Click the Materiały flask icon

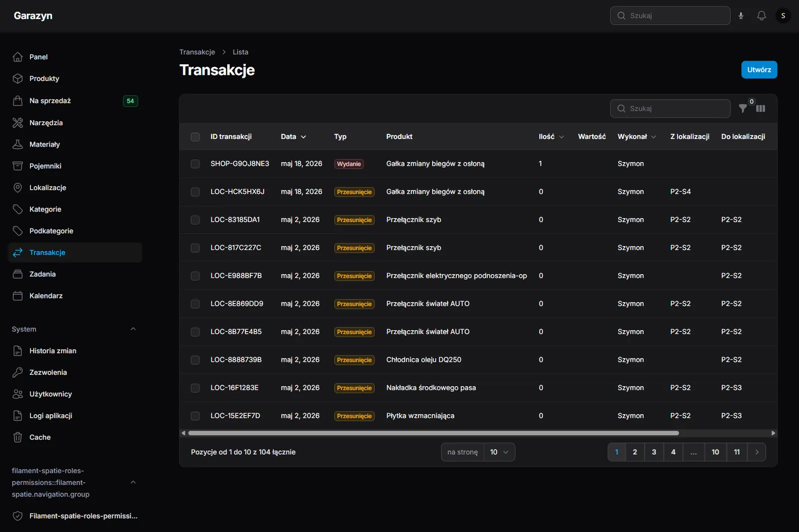point(17,144)
